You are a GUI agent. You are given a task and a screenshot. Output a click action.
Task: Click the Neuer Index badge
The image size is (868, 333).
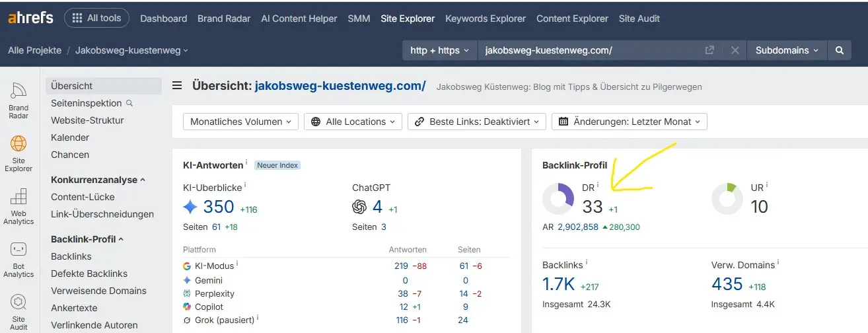pos(277,165)
